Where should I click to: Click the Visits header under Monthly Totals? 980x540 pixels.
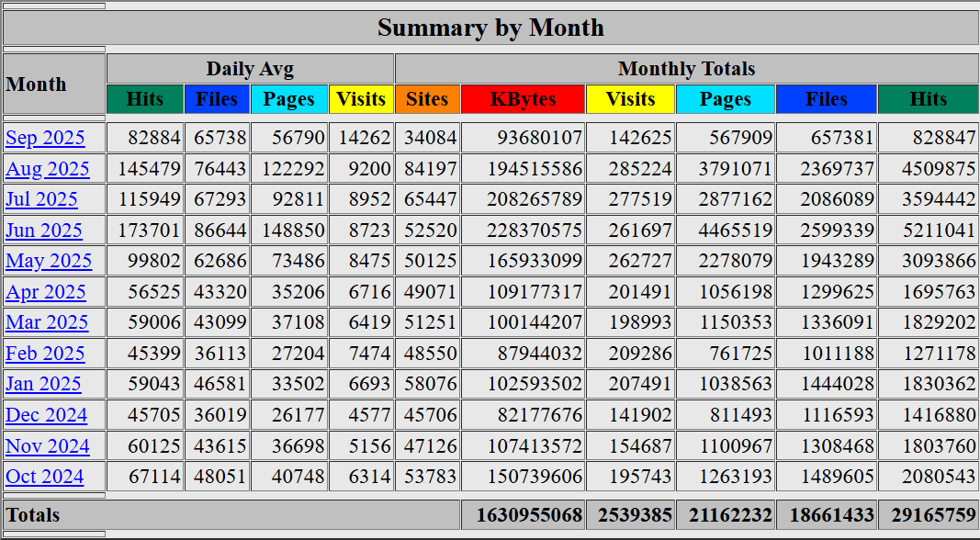pos(631,99)
